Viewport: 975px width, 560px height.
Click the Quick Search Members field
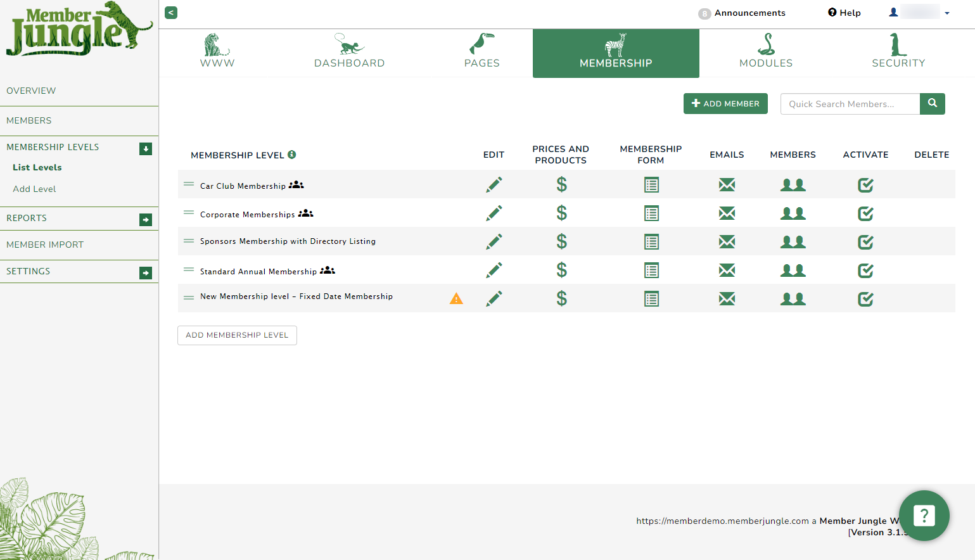850,104
